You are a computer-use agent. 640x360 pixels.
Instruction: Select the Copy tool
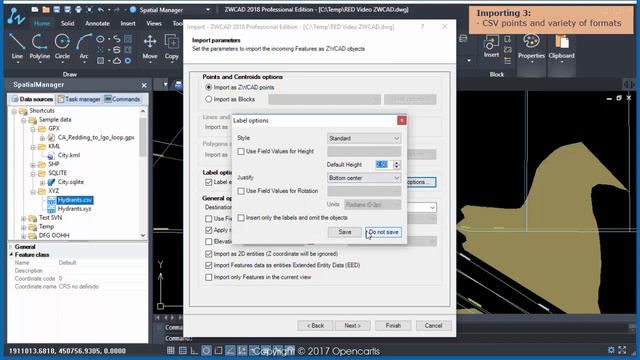click(171, 47)
